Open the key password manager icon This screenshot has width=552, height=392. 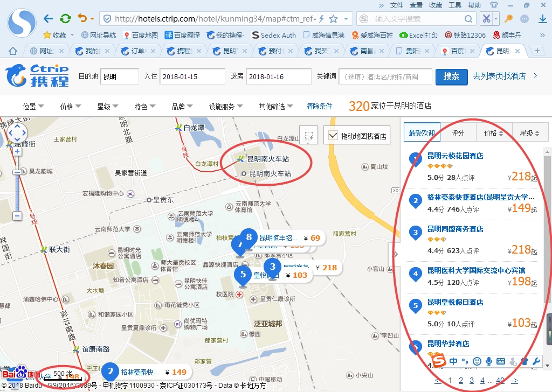pos(508,19)
